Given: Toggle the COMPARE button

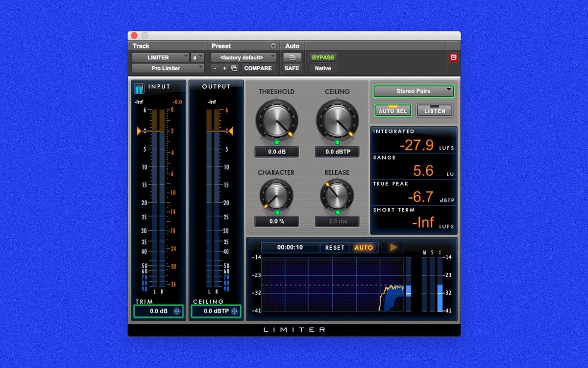Looking at the screenshot, I should click(x=258, y=68).
